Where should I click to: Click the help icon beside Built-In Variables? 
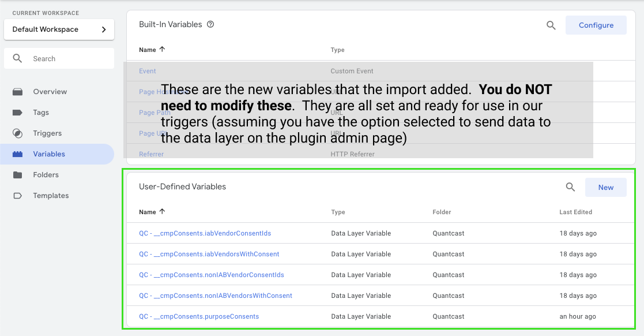tap(210, 24)
